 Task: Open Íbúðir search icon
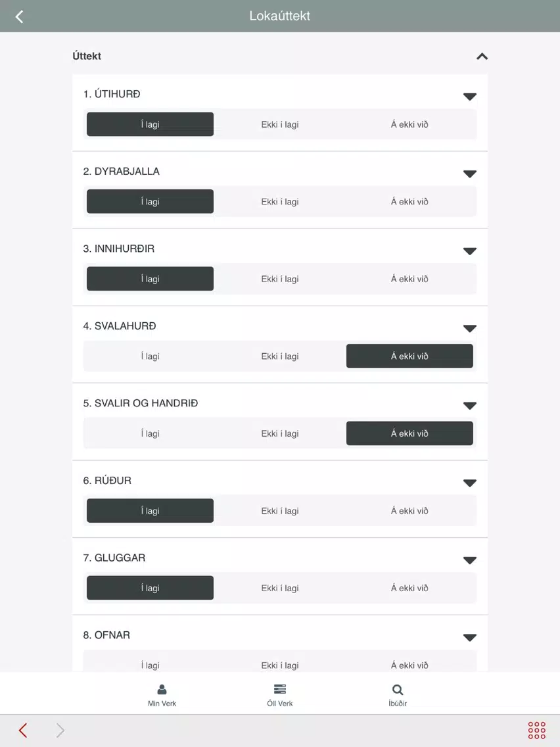(398, 689)
